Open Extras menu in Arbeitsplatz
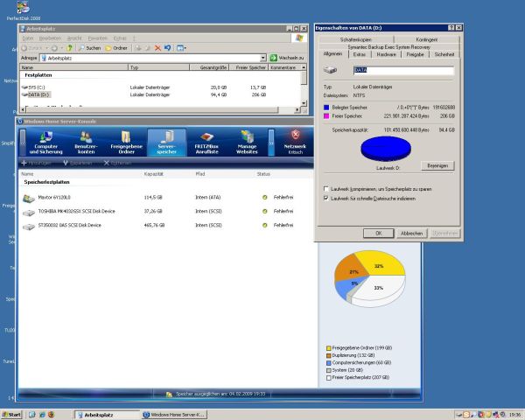This screenshot has height=420, width=525. [120, 38]
